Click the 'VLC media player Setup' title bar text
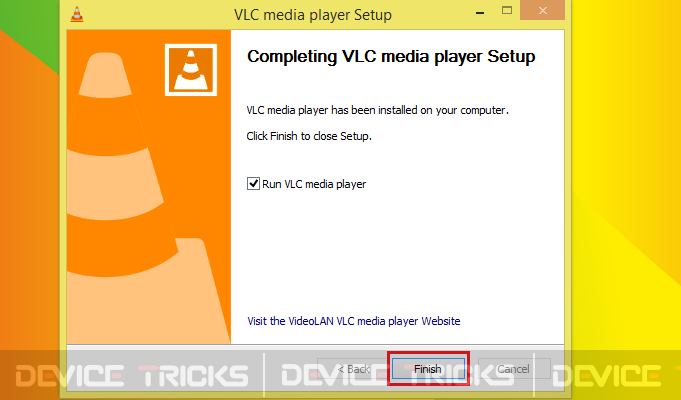The height and width of the screenshot is (400, 681). [x=313, y=15]
